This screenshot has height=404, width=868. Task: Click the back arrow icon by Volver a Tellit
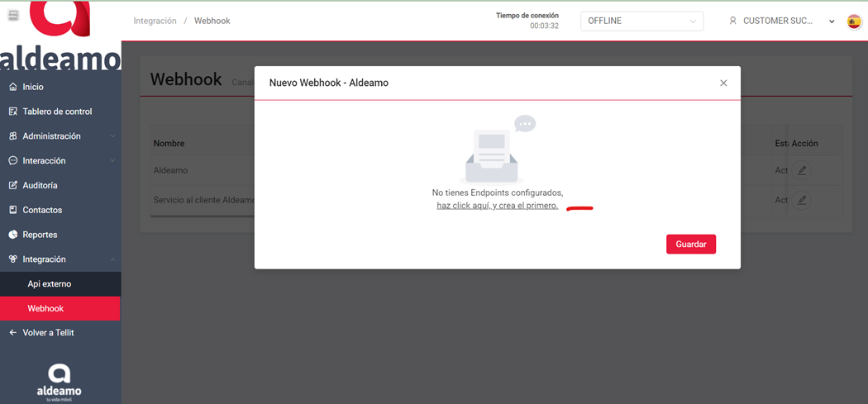[x=13, y=333]
